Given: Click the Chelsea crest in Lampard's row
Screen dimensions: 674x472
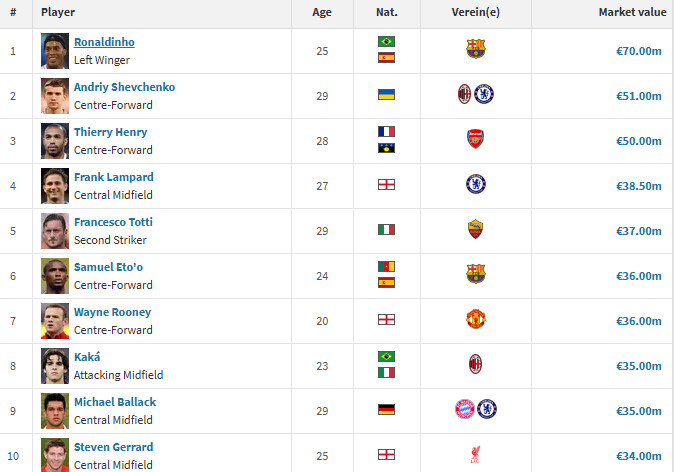Looking at the screenshot, I should (x=475, y=184).
